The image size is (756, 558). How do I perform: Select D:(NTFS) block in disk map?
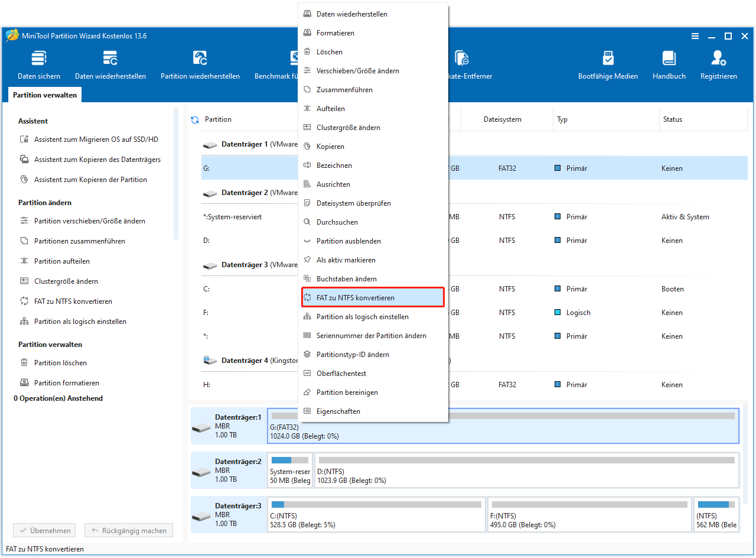pyautogui.click(x=526, y=470)
